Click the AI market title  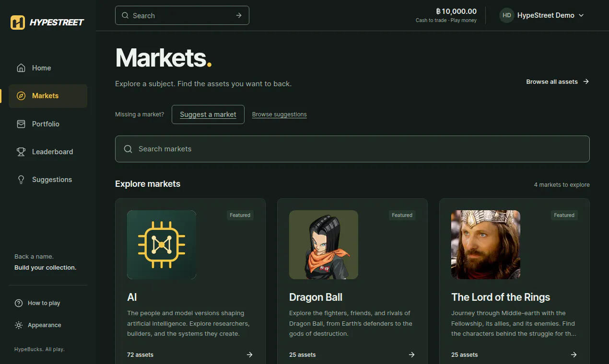[132, 297]
